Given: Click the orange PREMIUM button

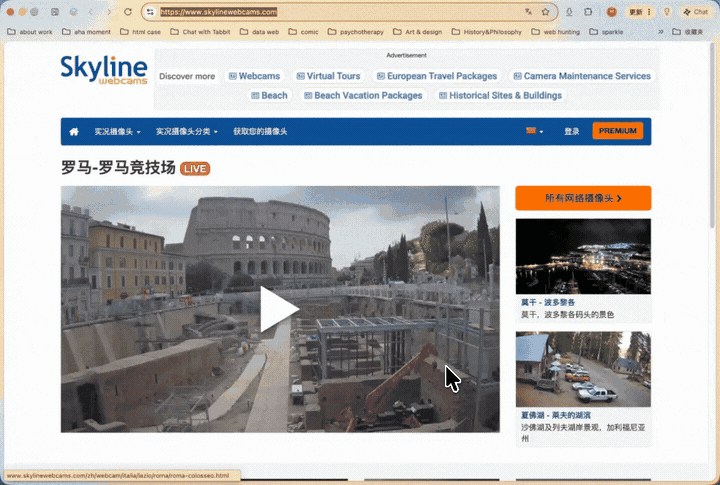Looking at the screenshot, I should [x=618, y=131].
